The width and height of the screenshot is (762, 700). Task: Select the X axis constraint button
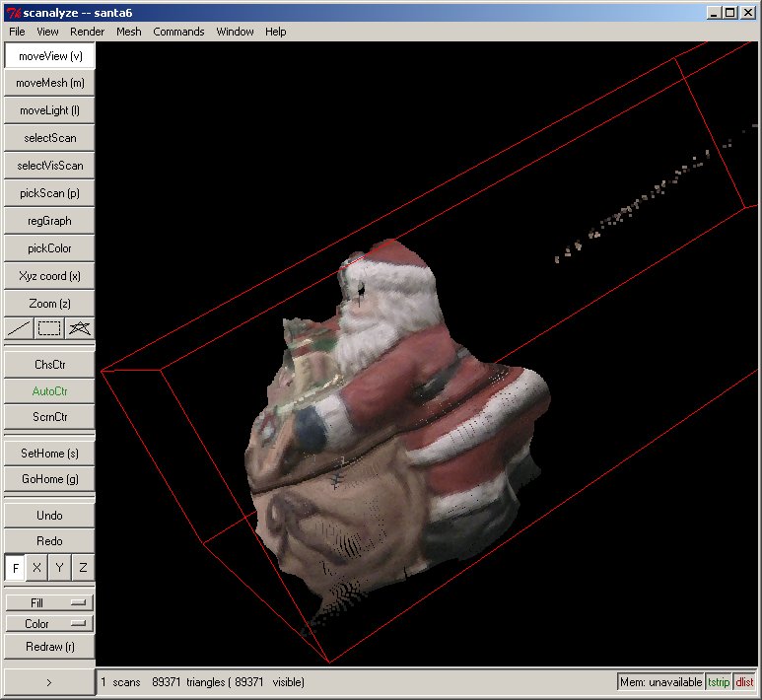pyautogui.click(x=37, y=569)
